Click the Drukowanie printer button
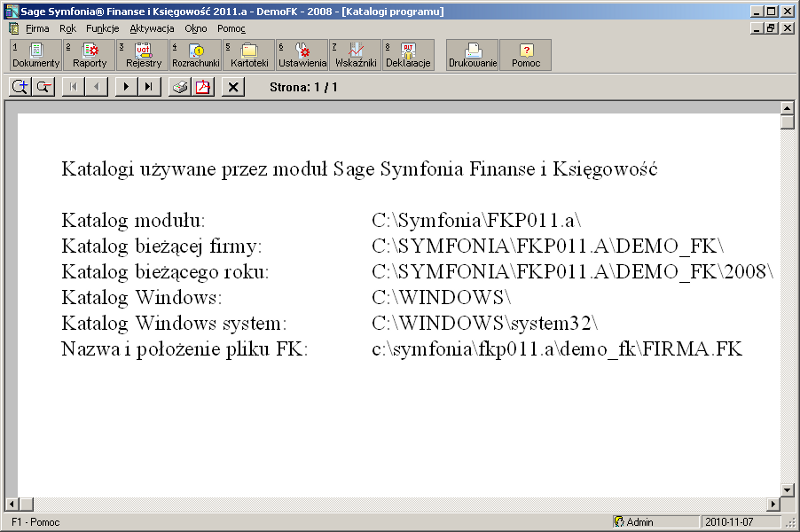The width and height of the screenshot is (800, 532). [x=472, y=55]
